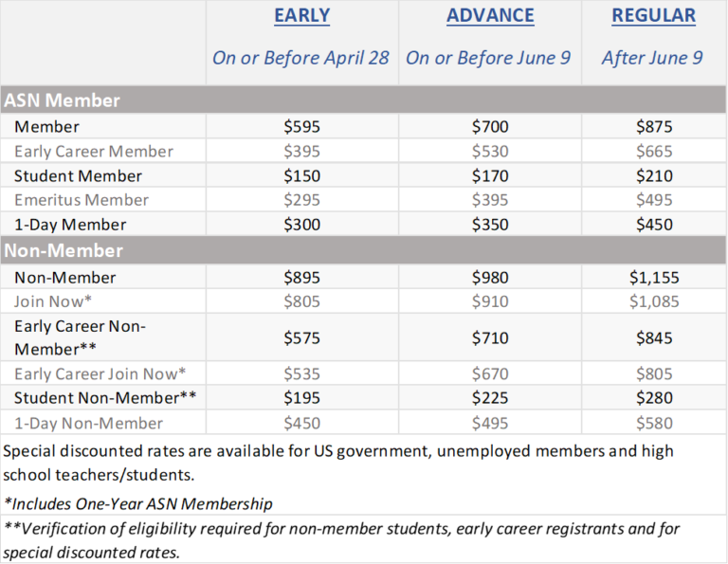This screenshot has width=728, height=564.
Task: Click the Early Career Join Now* label
Action: click(100, 374)
